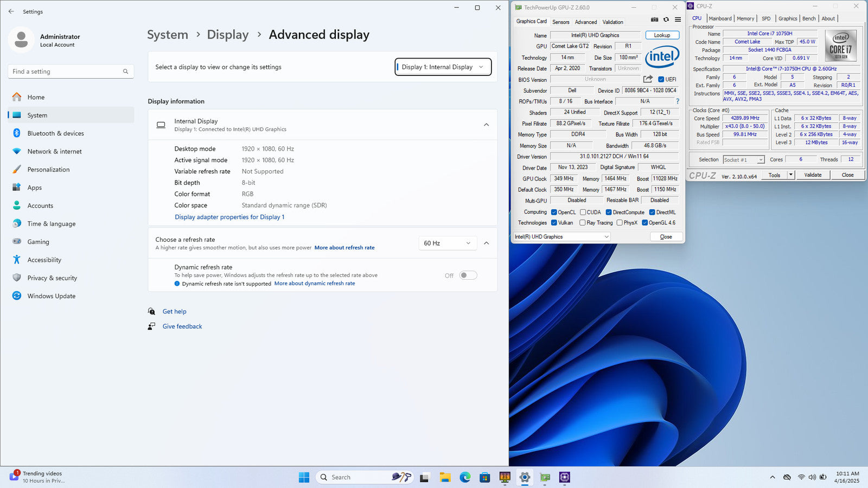Click the Get help link

175,312
